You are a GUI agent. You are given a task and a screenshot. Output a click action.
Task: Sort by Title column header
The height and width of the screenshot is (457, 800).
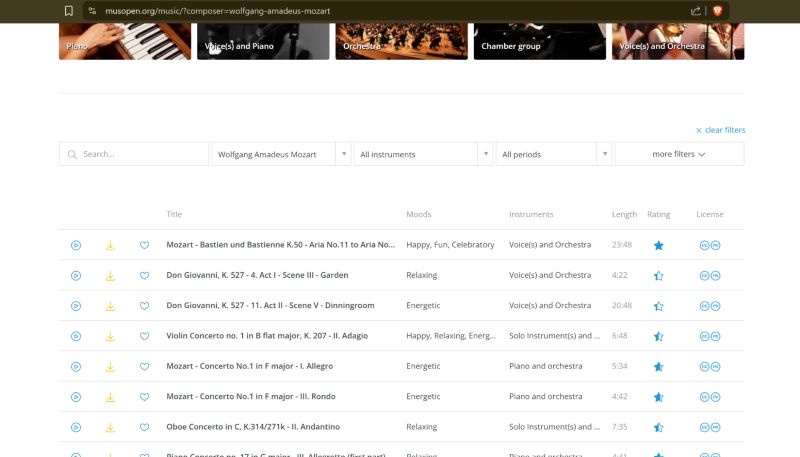[x=174, y=214]
